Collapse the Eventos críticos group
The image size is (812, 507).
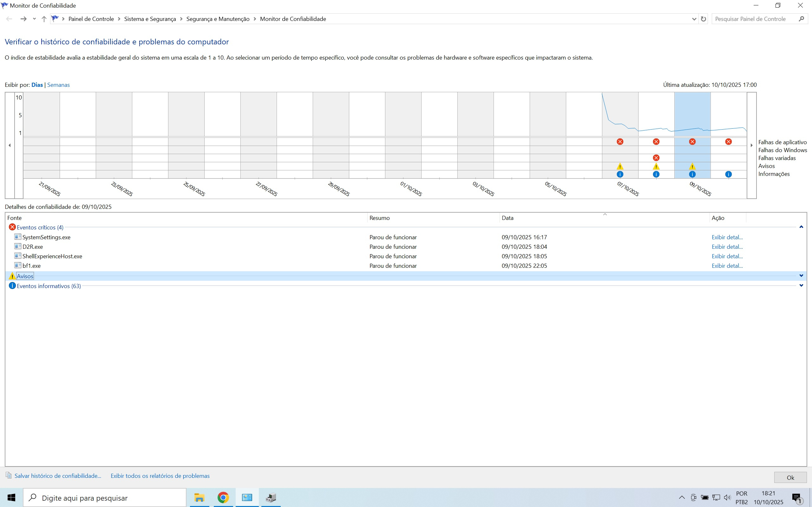801,227
